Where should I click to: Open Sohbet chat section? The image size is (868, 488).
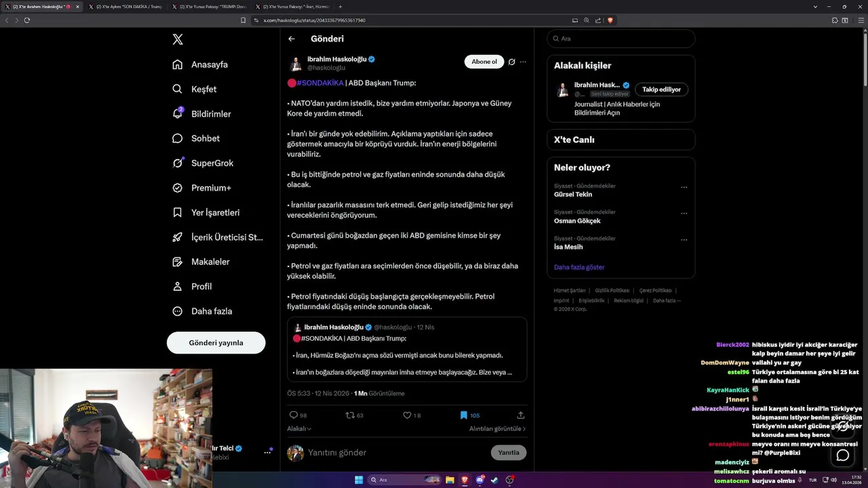coord(196,138)
